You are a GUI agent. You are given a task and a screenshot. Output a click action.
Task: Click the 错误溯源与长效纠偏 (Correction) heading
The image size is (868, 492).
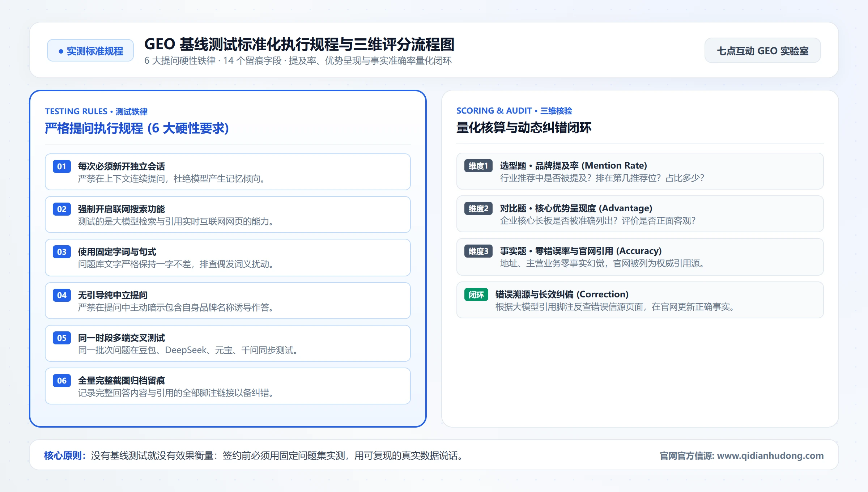click(562, 294)
